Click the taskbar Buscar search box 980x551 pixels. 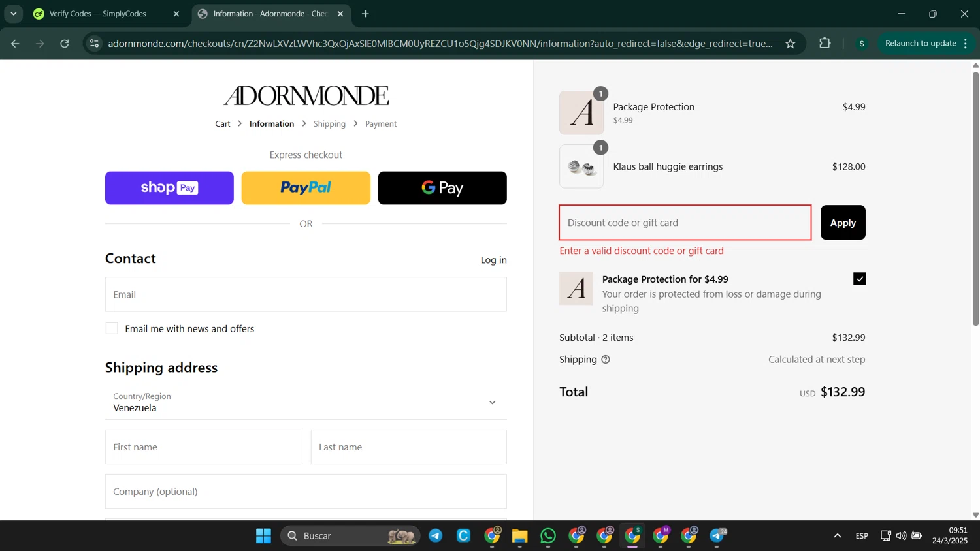pyautogui.click(x=350, y=536)
